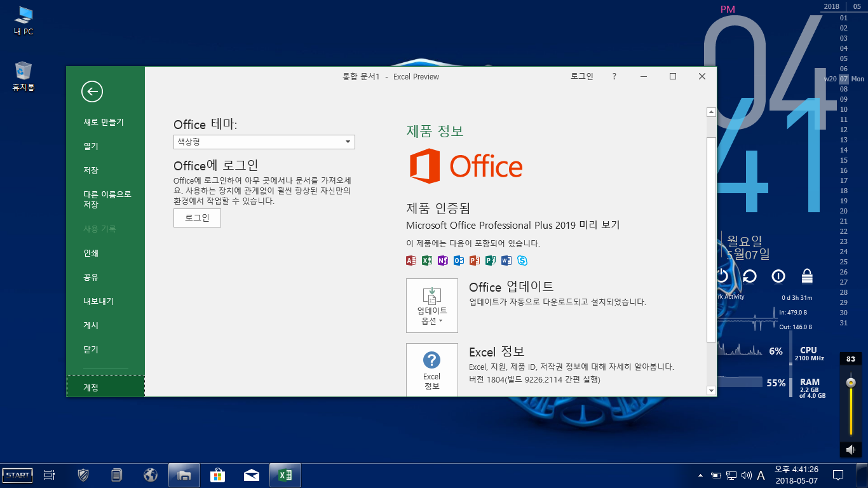Click the lock icon in desktop widget
This screenshot has width=868, height=488.
(x=807, y=276)
